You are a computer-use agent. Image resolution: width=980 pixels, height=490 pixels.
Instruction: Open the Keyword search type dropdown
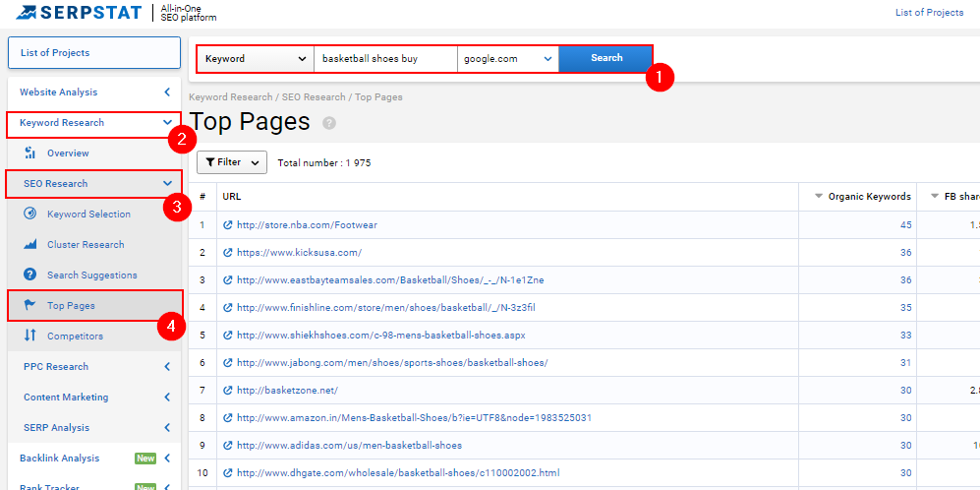click(256, 58)
